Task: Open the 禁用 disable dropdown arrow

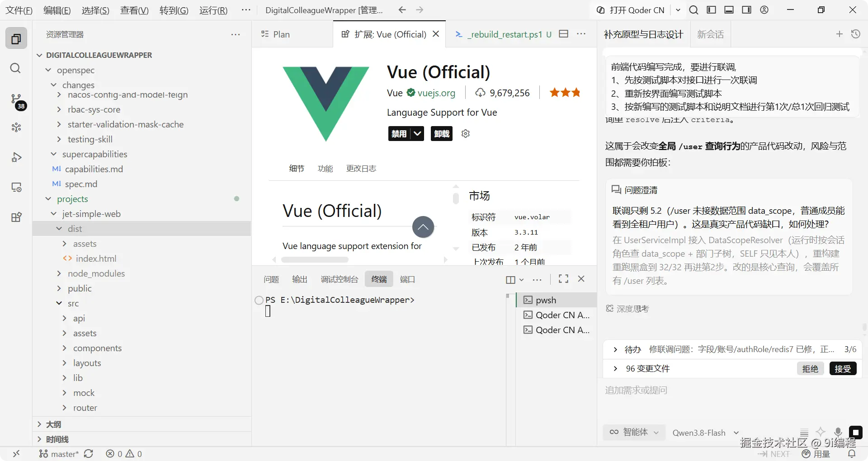Action: [x=417, y=133]
